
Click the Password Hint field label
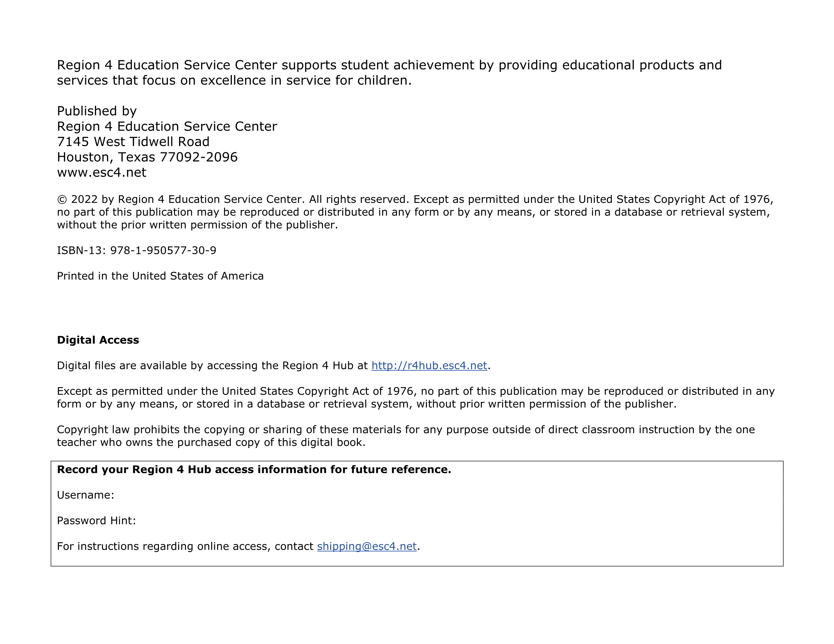click(x=96, y=521)
